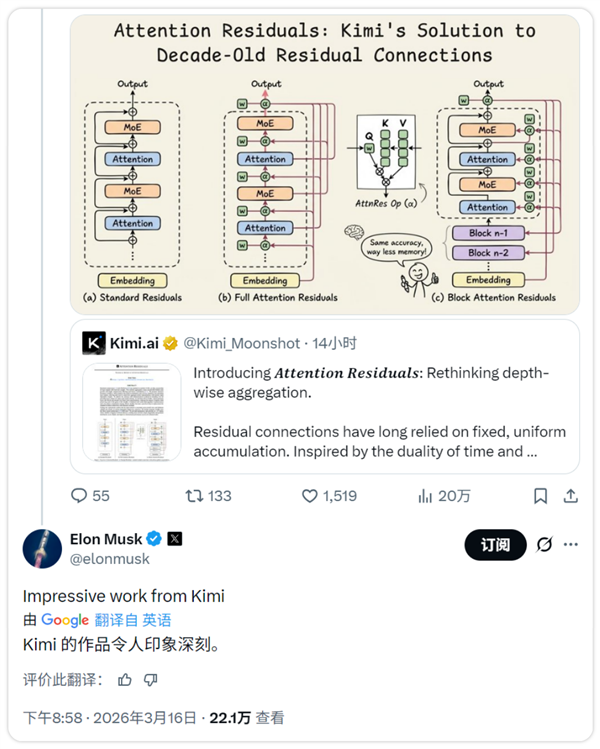600x749 pixels.
Task: Like the tweet with 1,519 likes
Action: click(x=310, y=495)
